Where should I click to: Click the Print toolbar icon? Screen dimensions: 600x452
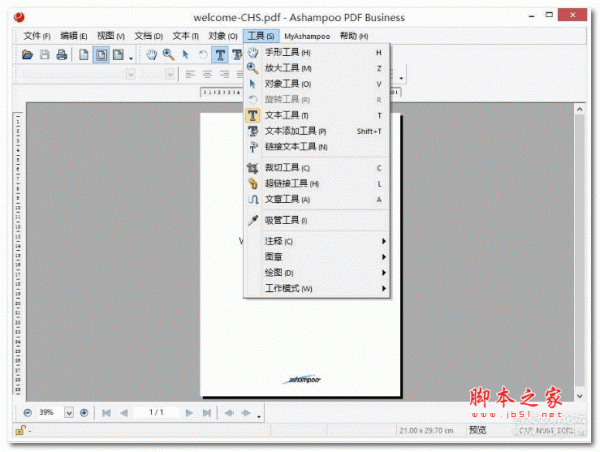pyautogui.click(x=62, y=55)
